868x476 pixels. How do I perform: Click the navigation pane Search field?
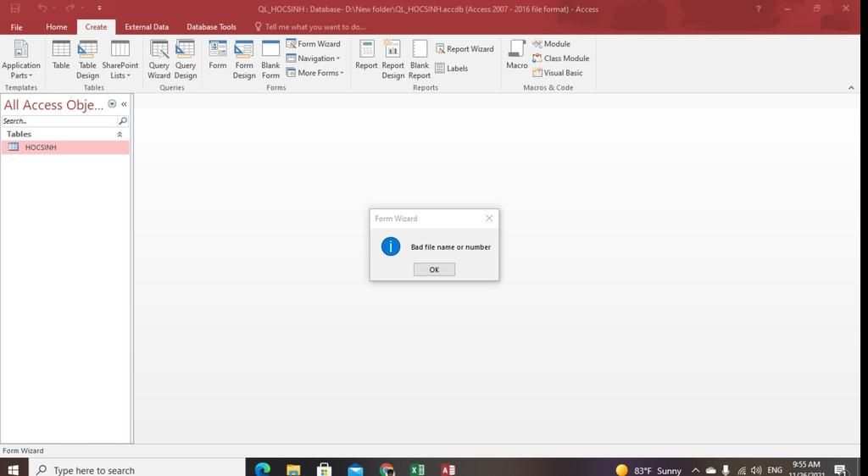59,120
